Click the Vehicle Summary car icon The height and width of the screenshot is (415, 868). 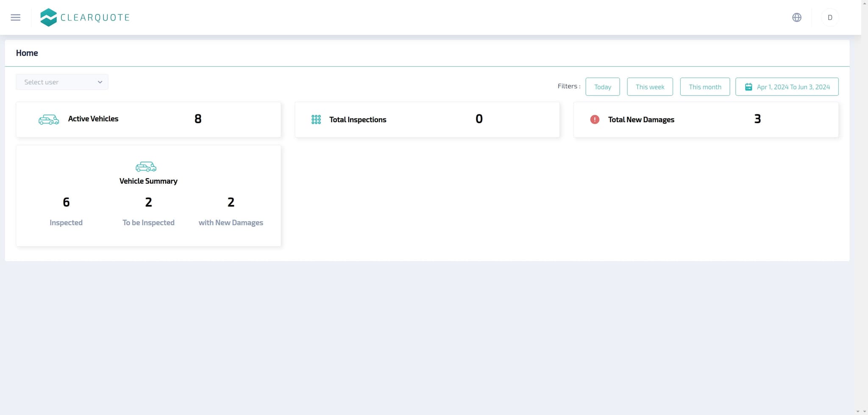[x=146, y=166]
